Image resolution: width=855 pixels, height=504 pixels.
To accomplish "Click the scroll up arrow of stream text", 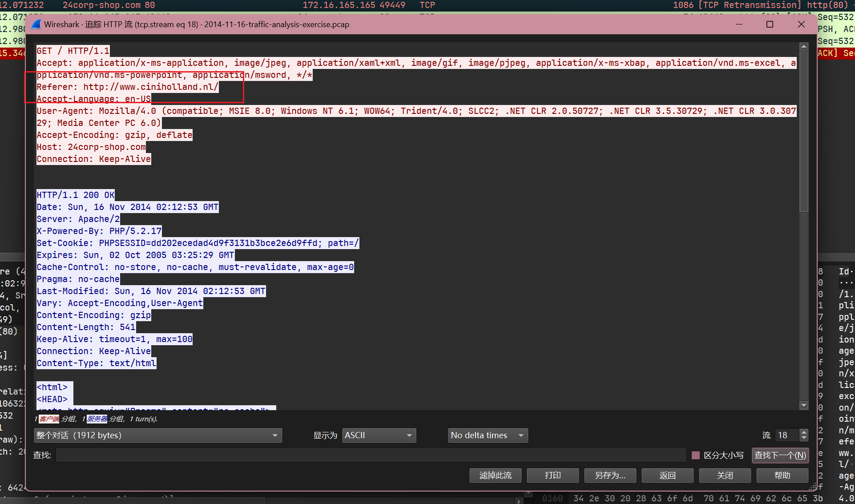I will 803,47.
